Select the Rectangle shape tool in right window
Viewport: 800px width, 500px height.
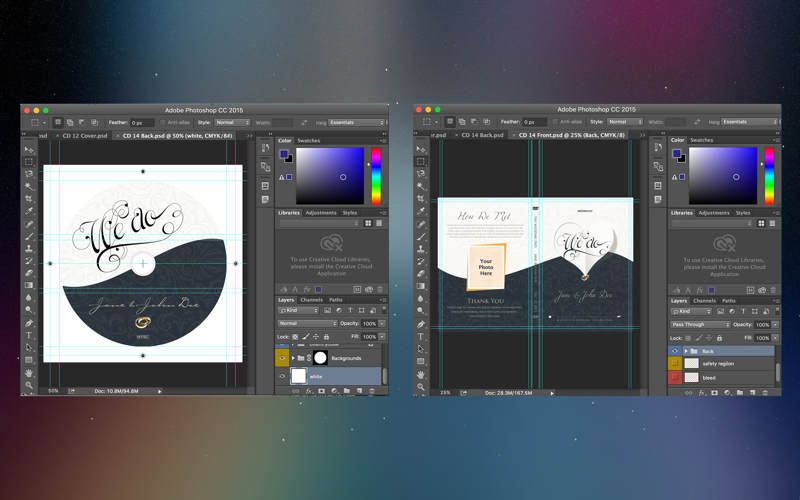[421, 361]
